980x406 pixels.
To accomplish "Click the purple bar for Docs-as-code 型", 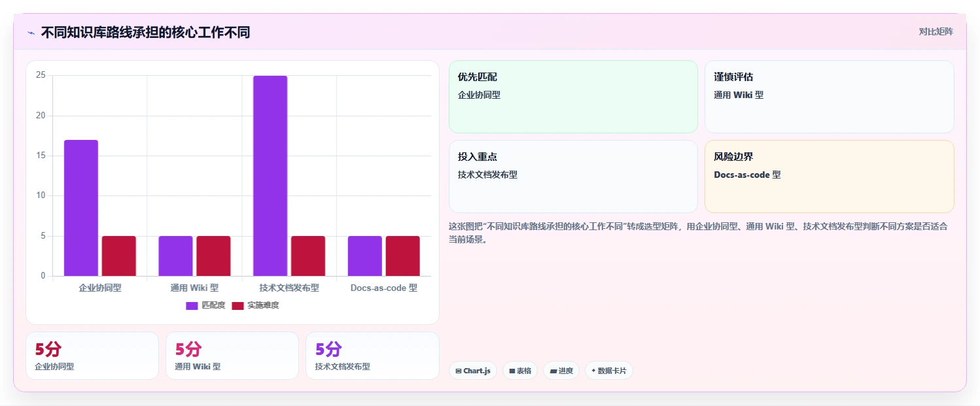I will [365, 256].
